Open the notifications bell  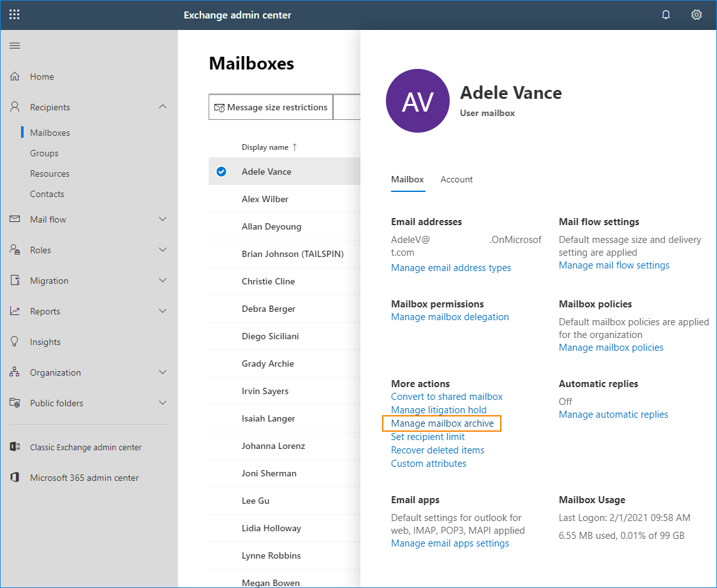click(x=666, y=15)
